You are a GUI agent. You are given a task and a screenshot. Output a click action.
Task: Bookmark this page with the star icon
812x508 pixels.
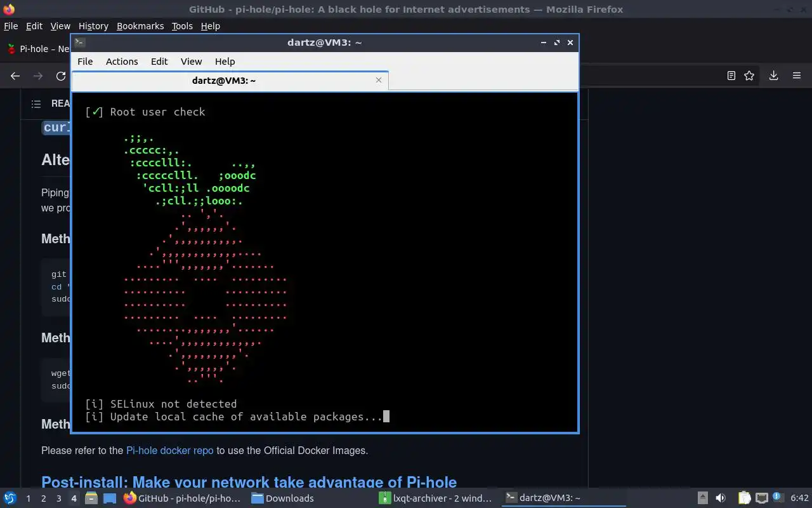[749, 76]
